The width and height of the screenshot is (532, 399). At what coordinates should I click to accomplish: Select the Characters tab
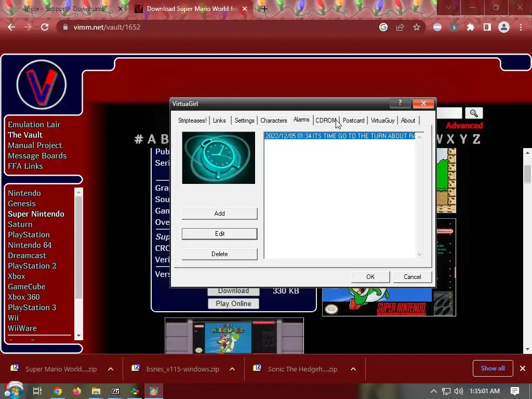click(273, 121)
